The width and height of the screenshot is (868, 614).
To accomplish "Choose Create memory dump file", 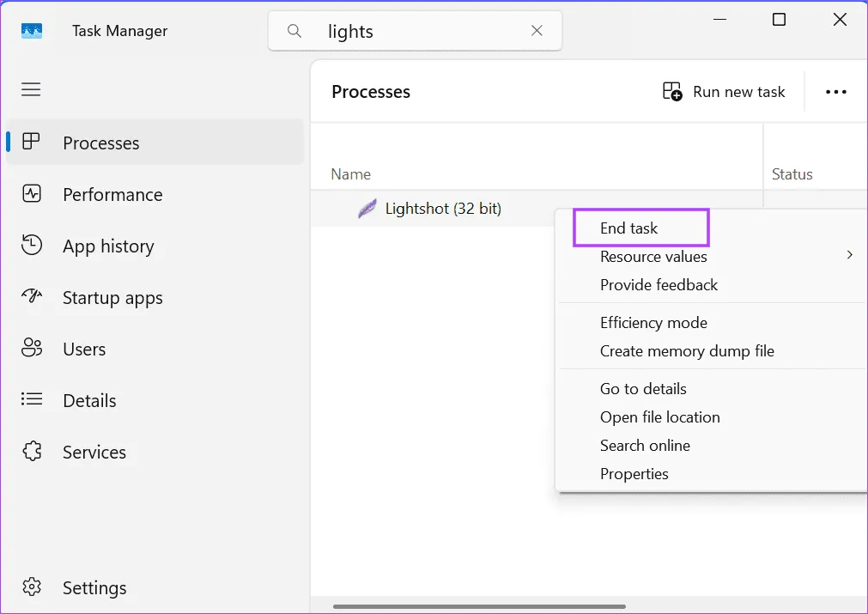I will (687, 351).
